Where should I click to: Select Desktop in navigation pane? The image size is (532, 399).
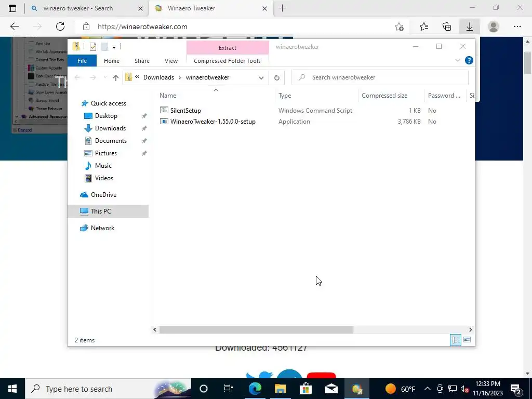[106, 116]
